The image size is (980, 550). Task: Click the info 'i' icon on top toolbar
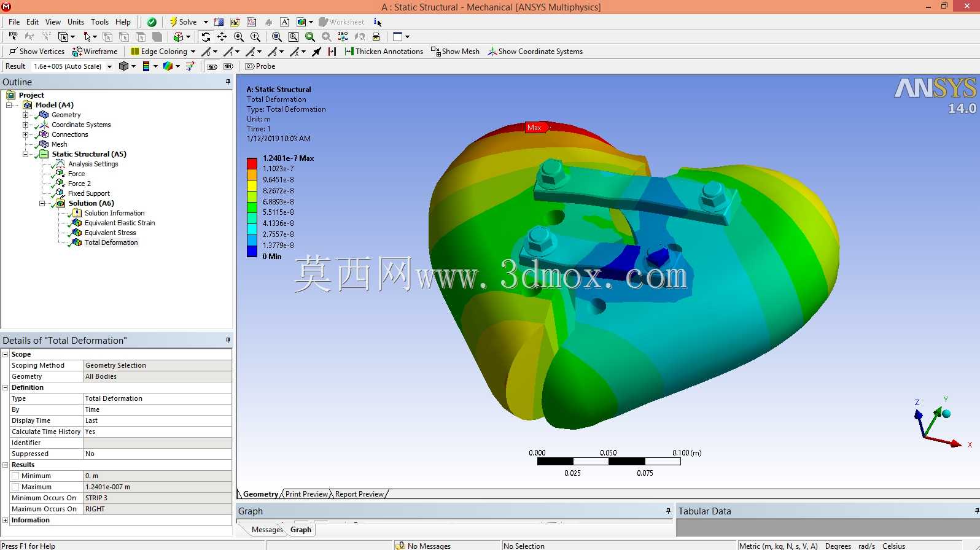tap(377, 22)
